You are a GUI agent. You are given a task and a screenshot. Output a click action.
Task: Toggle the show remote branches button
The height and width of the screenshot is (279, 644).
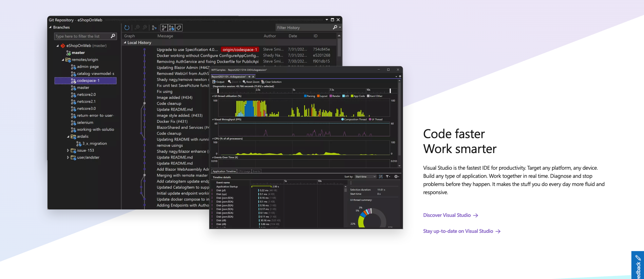coord(171,27)
